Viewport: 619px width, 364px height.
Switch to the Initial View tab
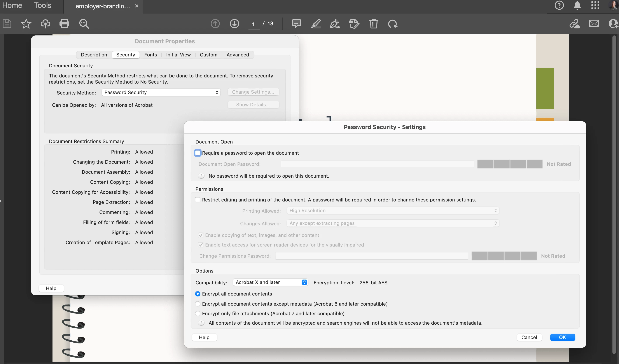coord(178,55)
